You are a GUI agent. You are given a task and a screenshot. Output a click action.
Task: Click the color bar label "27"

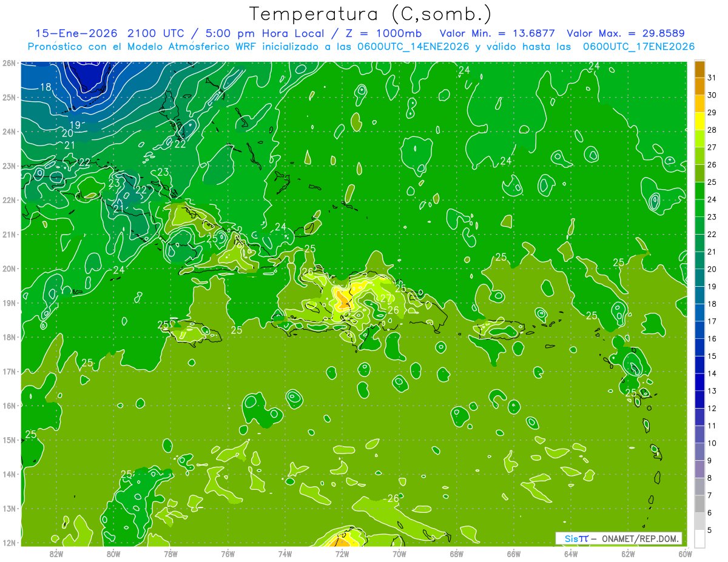(x=712, y=147)
